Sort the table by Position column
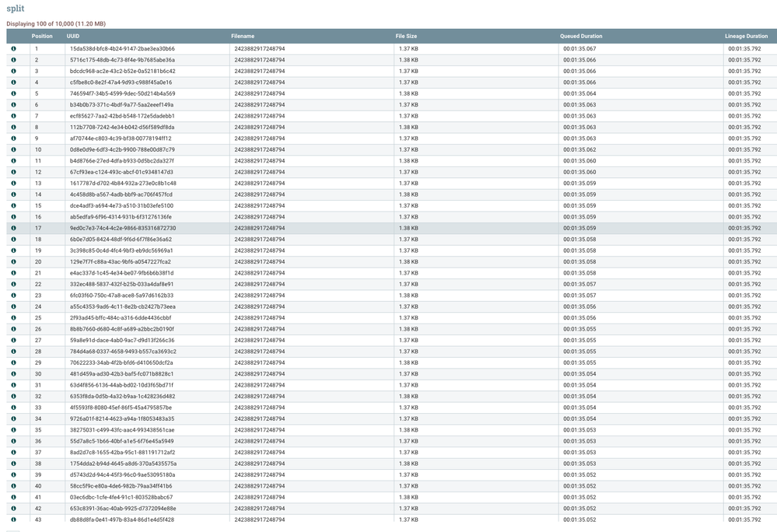 pos(42,36)
